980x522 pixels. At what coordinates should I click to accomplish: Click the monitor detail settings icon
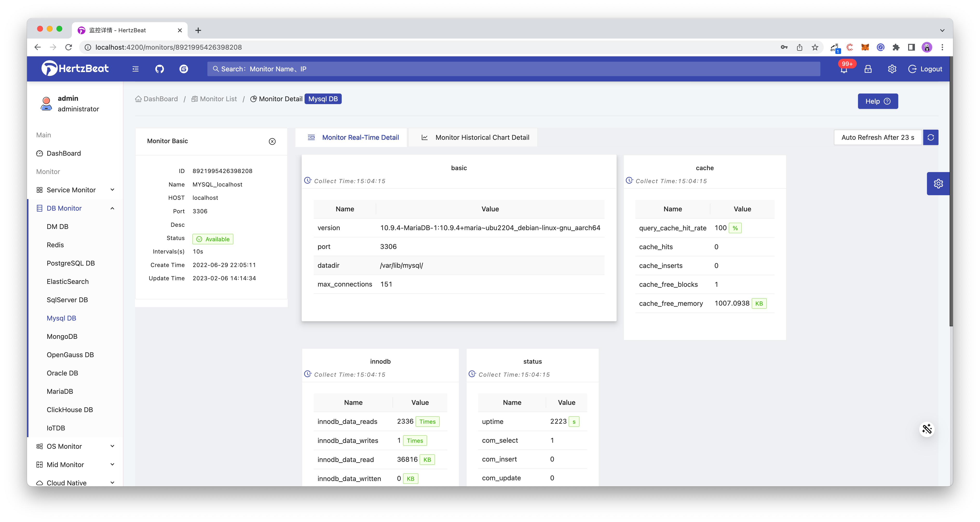point(938,184)
